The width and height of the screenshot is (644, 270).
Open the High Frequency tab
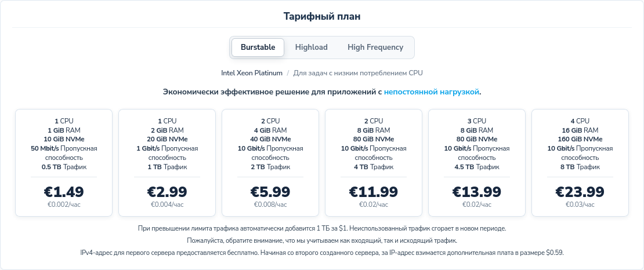coord(375,47)
